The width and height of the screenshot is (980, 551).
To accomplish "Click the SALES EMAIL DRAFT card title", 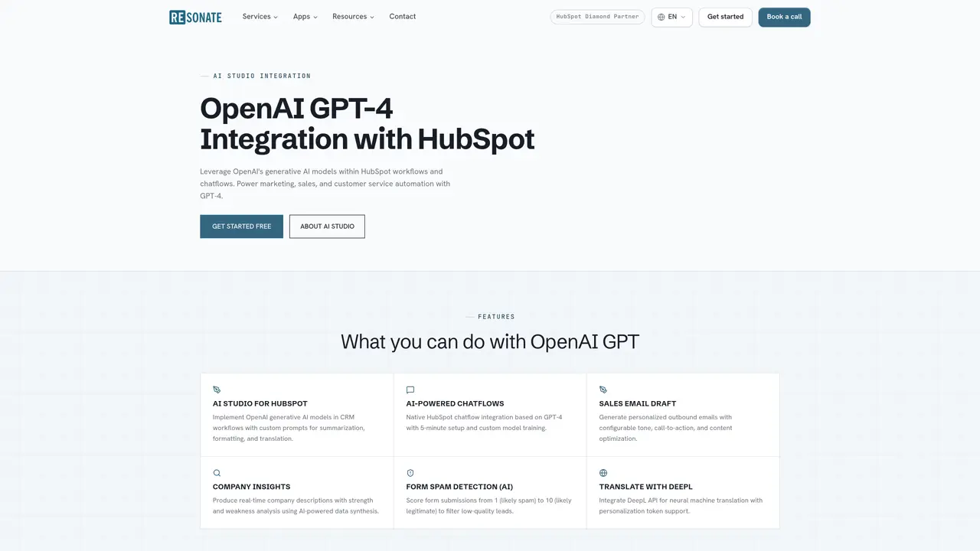I will (x=638, y=403).
